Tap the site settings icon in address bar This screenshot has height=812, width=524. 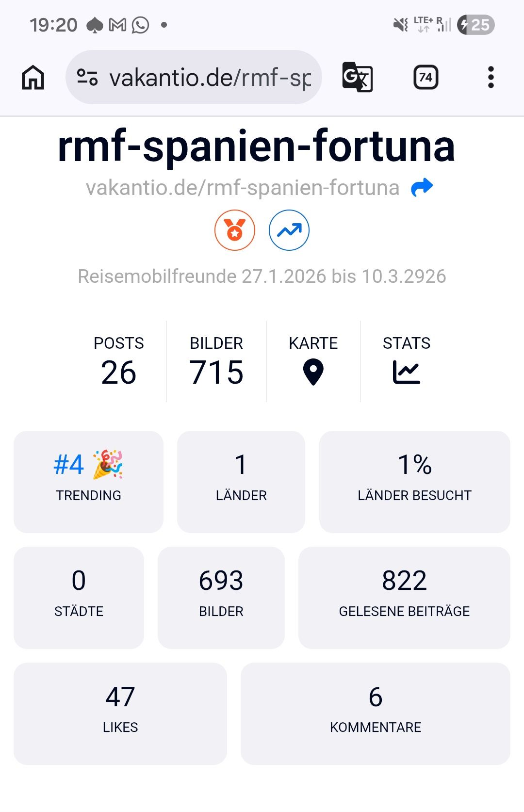(x=87, y=77)
